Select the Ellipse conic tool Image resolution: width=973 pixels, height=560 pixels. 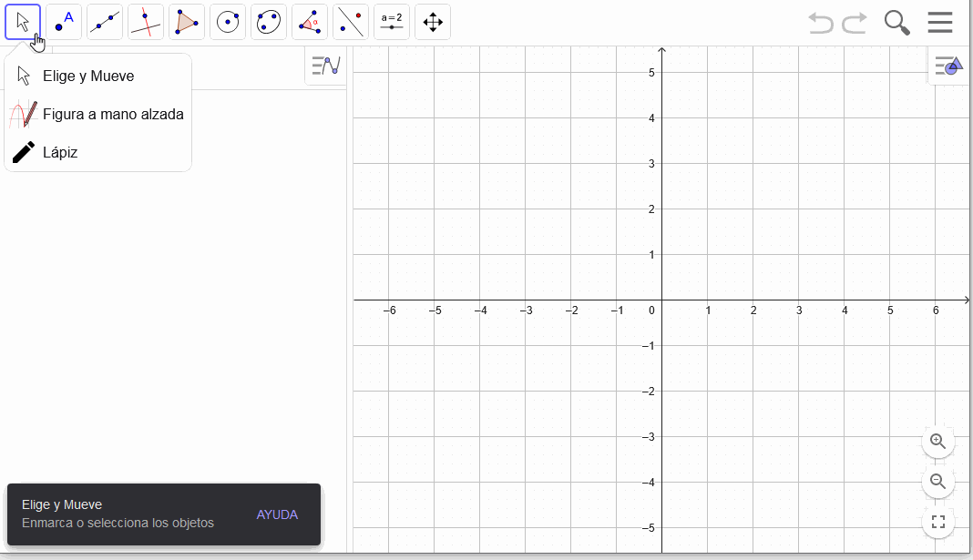269,22
